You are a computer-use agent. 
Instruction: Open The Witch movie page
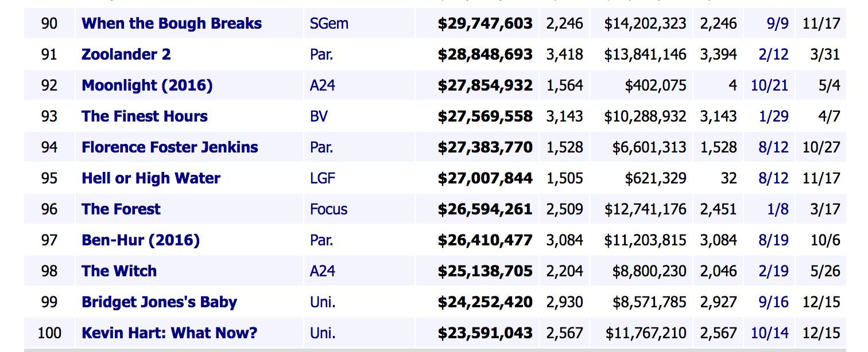point(119,271)
